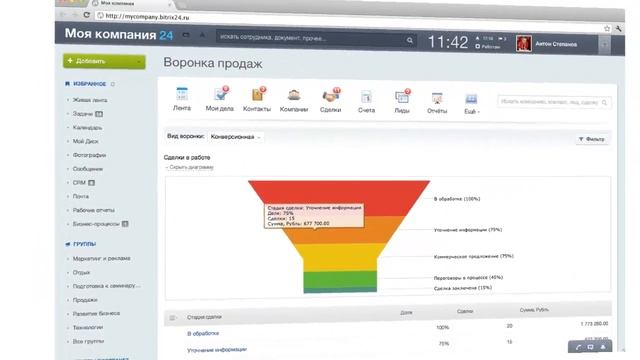
Task: Click the Моя компания 24 logo
Action: (x=119, y=34)
